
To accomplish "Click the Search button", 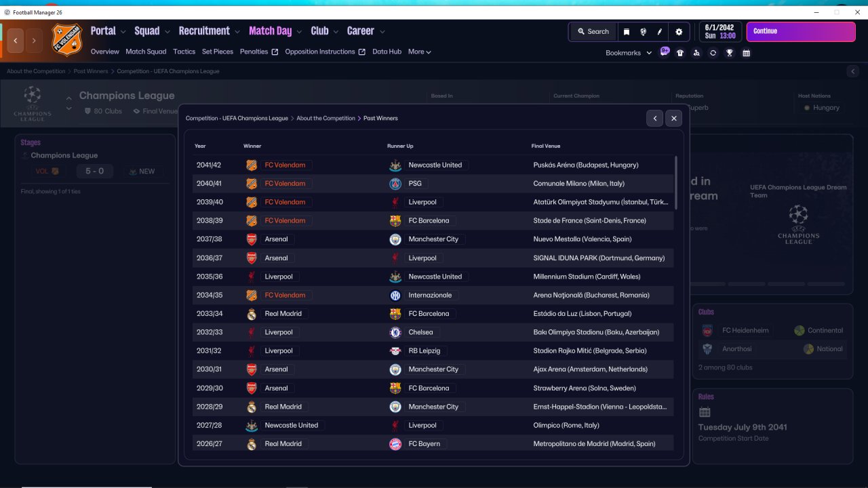I will coord(593,32).
